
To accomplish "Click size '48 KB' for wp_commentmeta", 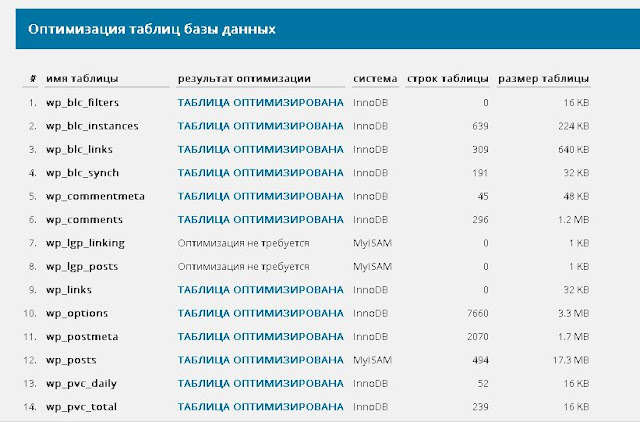I will [576, 196].
